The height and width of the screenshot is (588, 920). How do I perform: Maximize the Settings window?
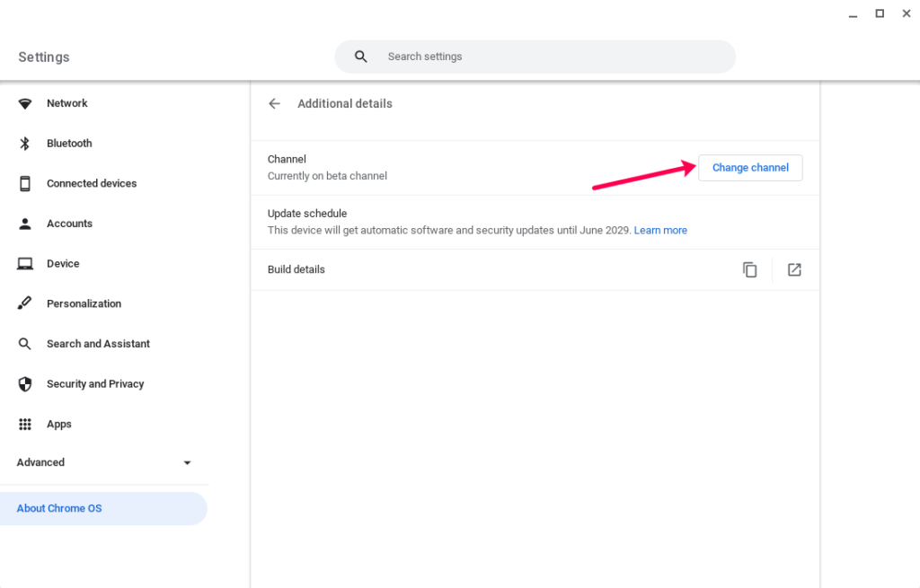[880, 13]
